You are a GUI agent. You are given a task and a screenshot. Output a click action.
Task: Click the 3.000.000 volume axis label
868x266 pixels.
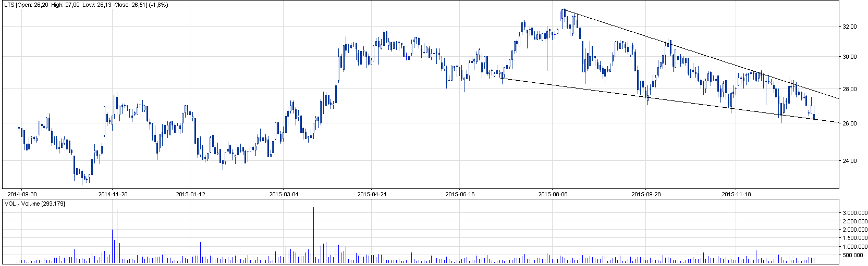[853, 213]
